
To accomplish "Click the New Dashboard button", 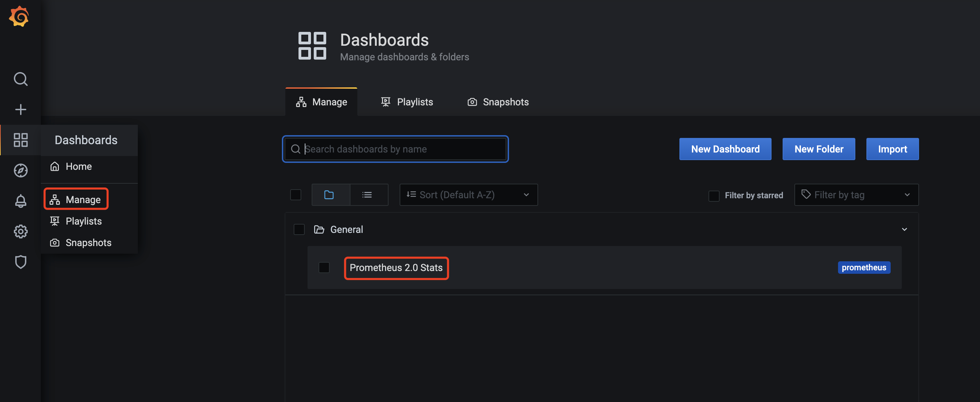I will coord(725,149).
